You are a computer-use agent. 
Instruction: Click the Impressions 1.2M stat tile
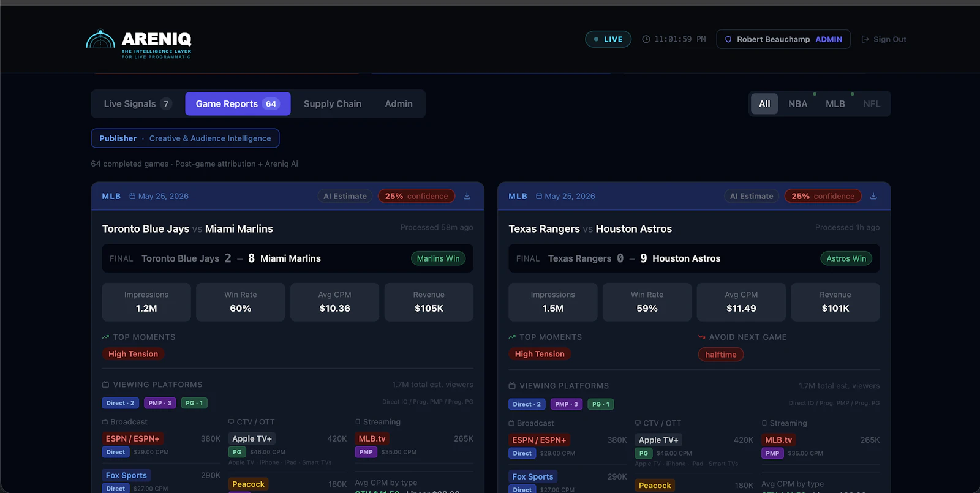(146, 302)
